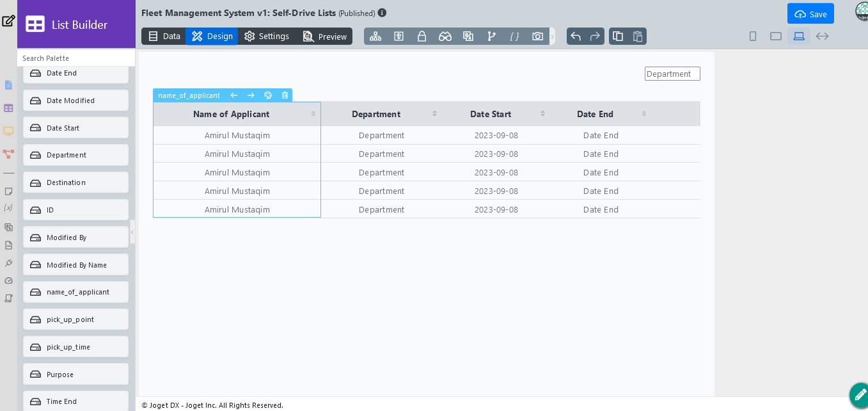The image size is (868, 411).
Task: Click the Search Palette input field
Action: 76,58
